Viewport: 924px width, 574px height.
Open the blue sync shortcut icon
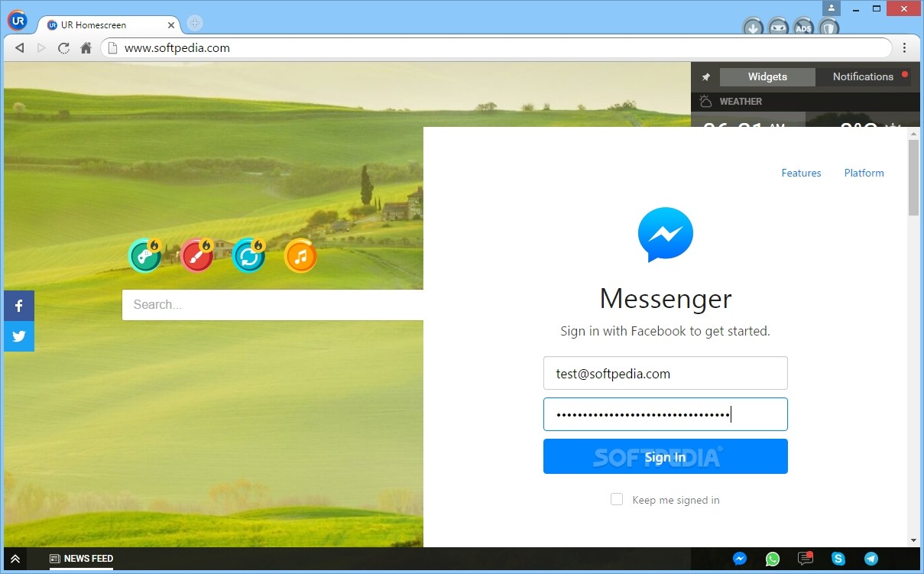point(248,255)
